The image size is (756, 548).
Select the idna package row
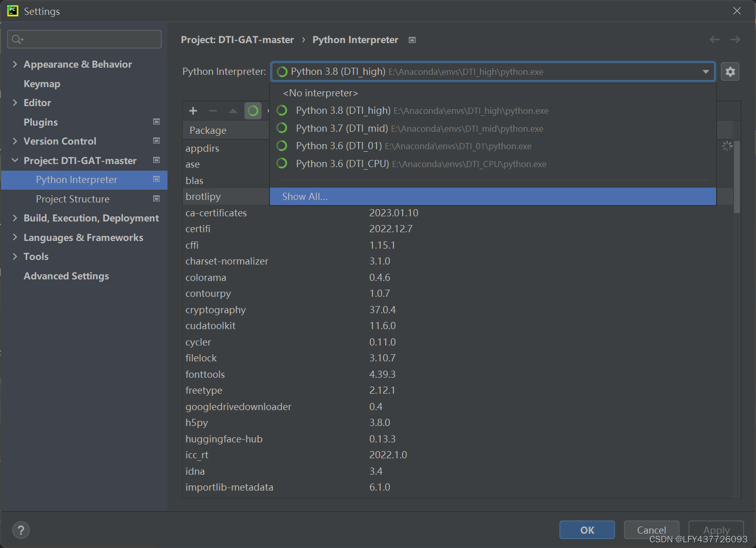coord(458,471)
